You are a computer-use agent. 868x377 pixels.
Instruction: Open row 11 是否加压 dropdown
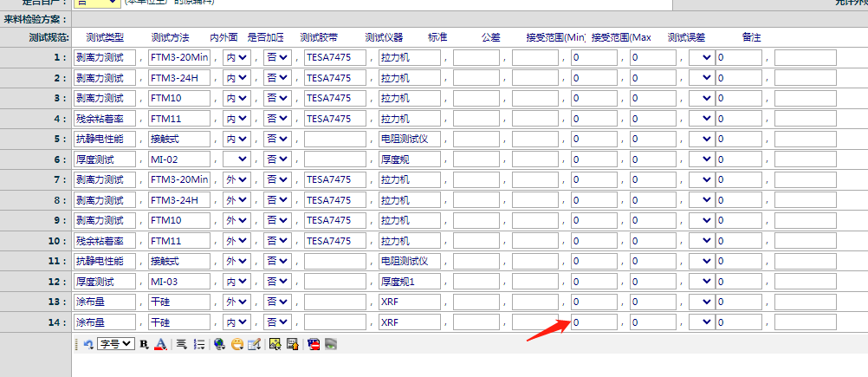[278, 261]
